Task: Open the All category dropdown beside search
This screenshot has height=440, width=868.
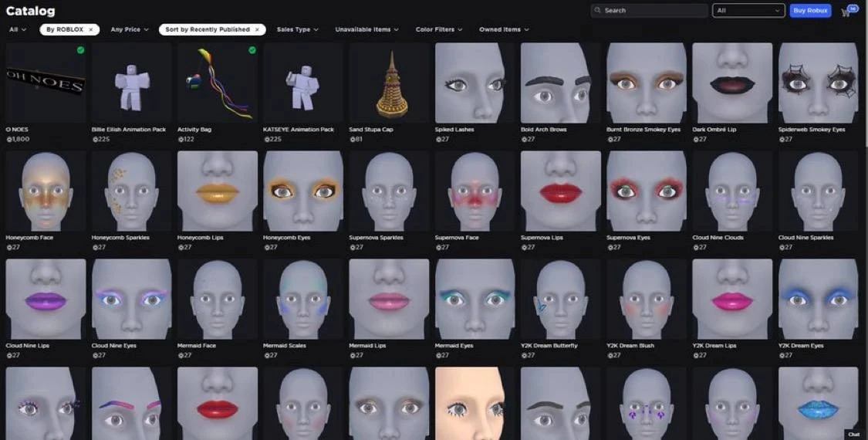Action: (x=748, y=11)
